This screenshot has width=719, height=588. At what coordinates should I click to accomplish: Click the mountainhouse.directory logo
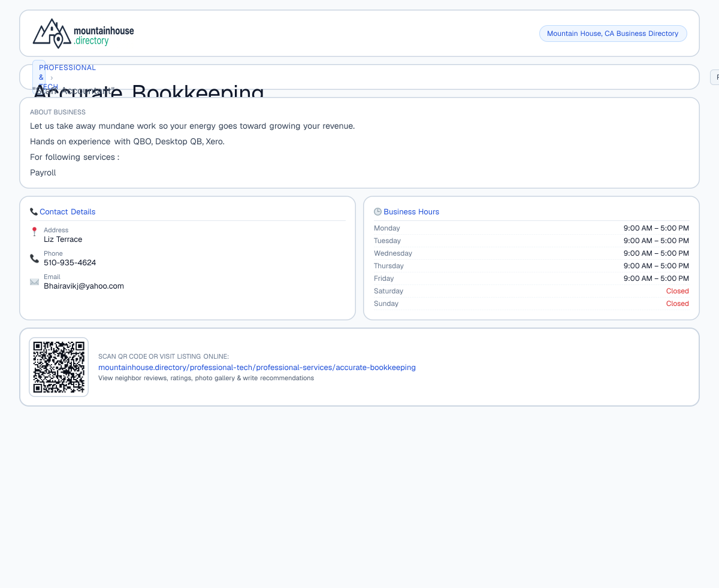(x=83, y=34)
